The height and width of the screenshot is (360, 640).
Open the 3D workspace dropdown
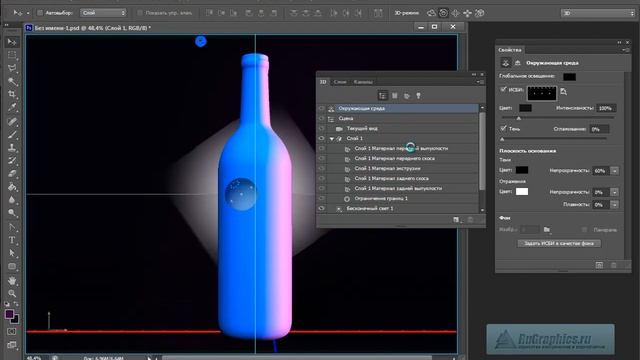point(598,13)
